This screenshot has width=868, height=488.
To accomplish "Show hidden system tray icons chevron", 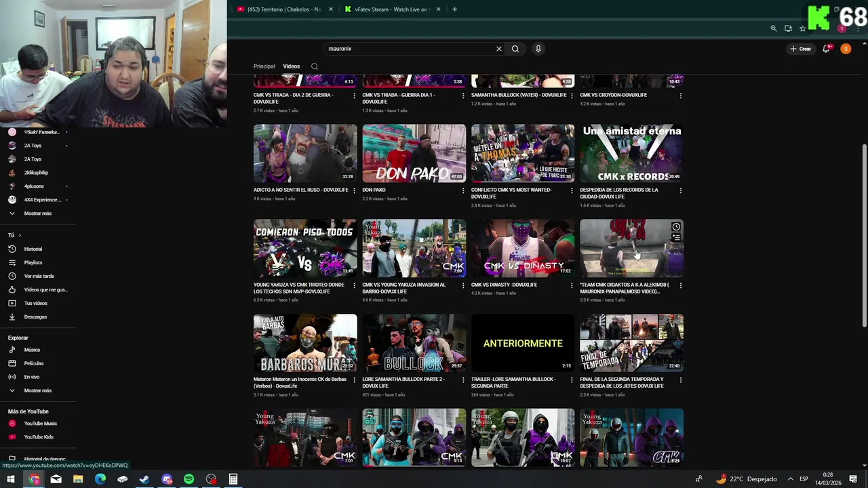I will pos(790,479).
